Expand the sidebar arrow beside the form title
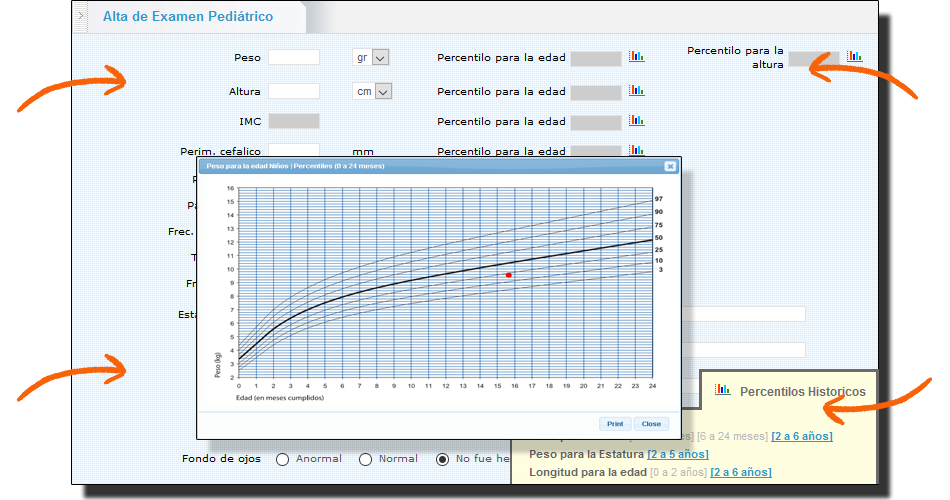The width and height of the screenshot is (950, 500). [81, 17]
